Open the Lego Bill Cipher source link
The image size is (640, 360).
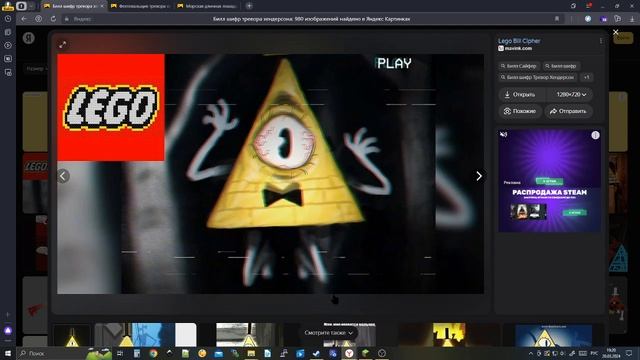[519, 41]
